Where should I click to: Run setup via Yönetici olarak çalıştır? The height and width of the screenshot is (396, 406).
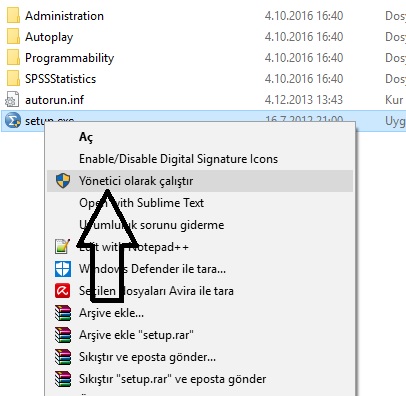coord(200,181)
